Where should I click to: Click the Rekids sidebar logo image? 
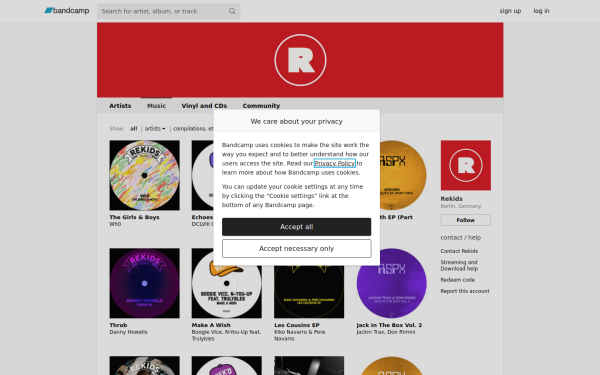click(x=466, y=165)
